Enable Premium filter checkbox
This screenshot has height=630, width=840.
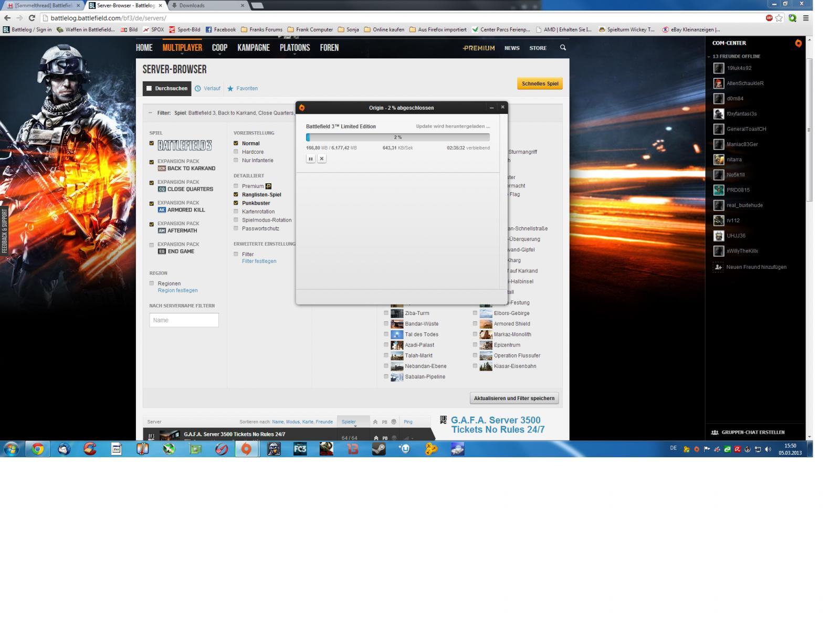coord(236,186)
